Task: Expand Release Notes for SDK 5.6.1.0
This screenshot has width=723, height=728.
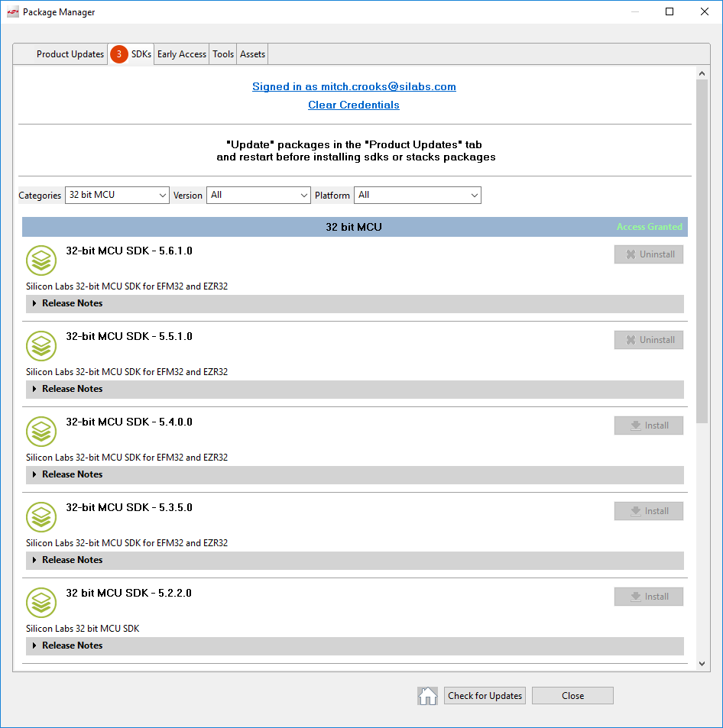Action: click(355, 303)
